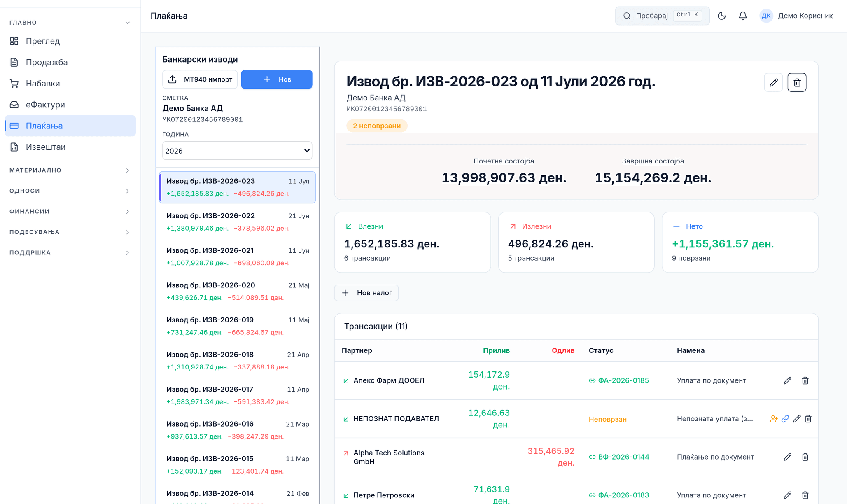Expand the Финансии sidebar section
The image size is (847, 504).
coord(70,212)
